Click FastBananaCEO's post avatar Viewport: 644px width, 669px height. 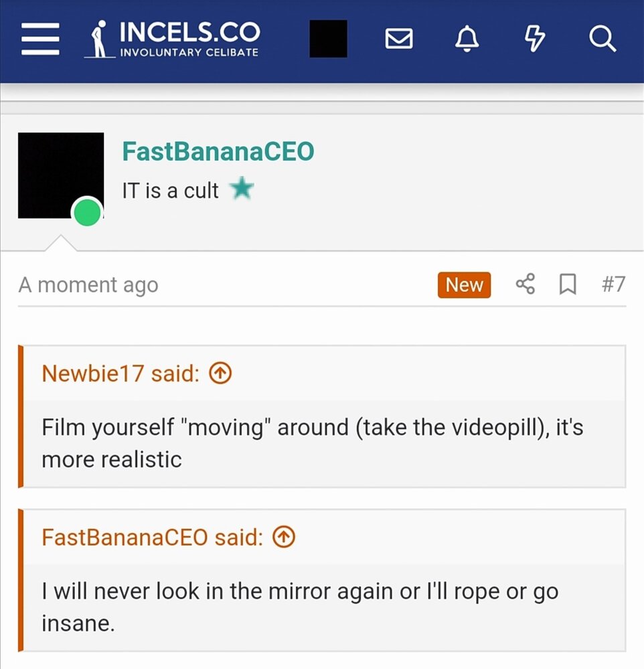61,175
